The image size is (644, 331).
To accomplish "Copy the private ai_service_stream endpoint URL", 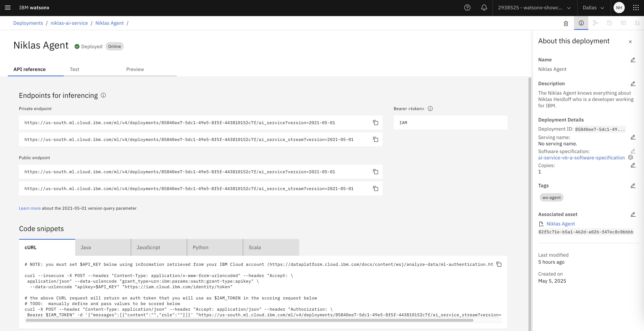I will (x=375, y=139).
